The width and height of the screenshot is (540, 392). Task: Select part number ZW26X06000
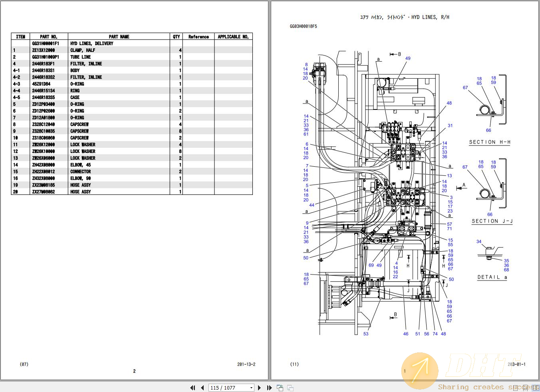click(44, 159)
